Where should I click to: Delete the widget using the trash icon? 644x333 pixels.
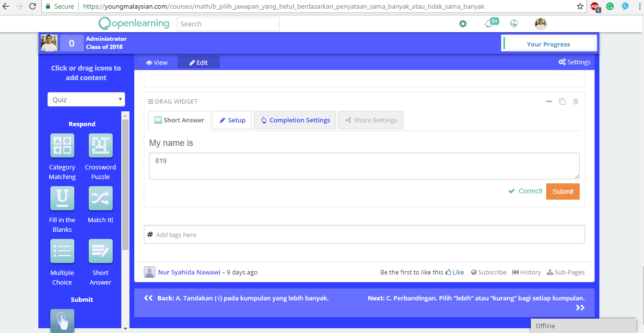[x=575, y=101]
